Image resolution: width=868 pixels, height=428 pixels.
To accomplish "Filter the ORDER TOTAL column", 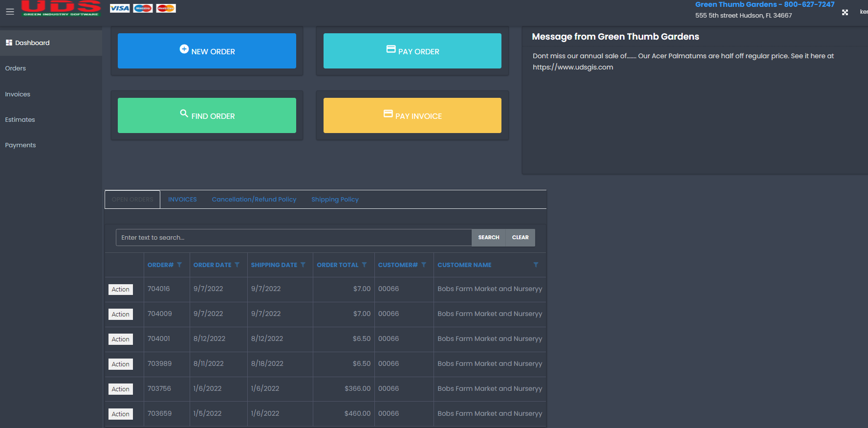I will (364, 265).
